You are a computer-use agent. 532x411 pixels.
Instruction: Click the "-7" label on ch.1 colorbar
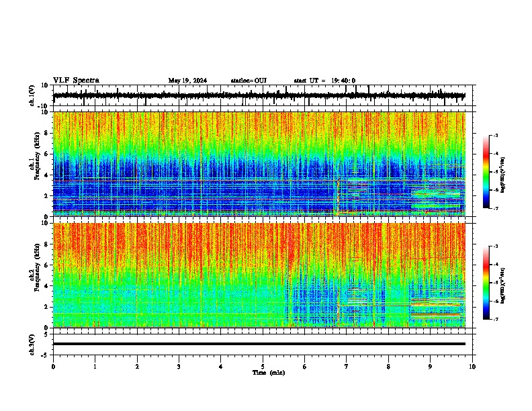coord(496,208)
